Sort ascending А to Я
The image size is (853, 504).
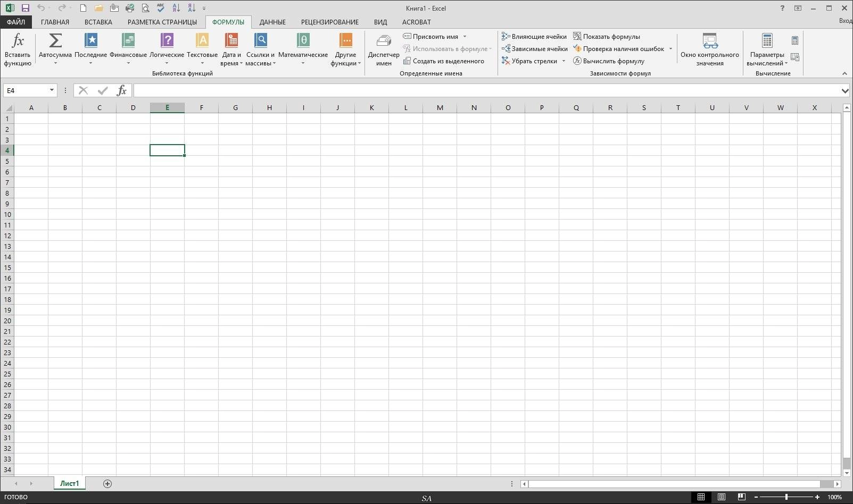(x=176, y=8)
